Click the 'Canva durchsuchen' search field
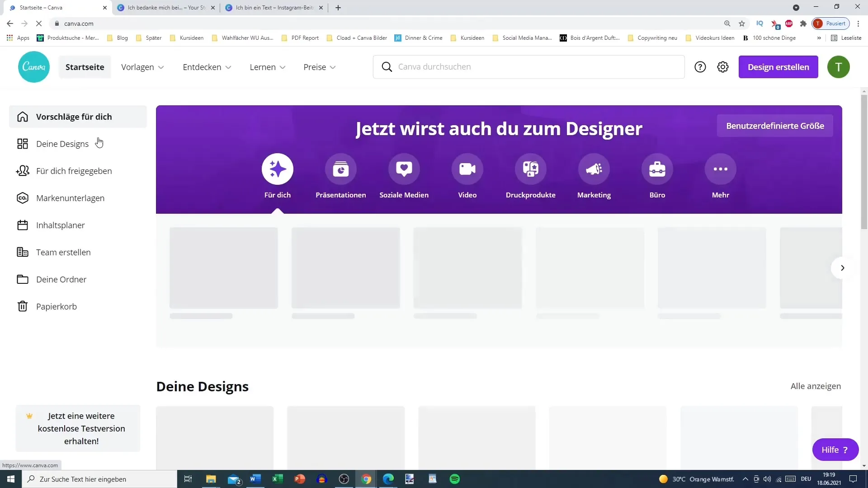The height and width of the screenshot is (488, 868). pyautogui.click(x=529, y=67)
